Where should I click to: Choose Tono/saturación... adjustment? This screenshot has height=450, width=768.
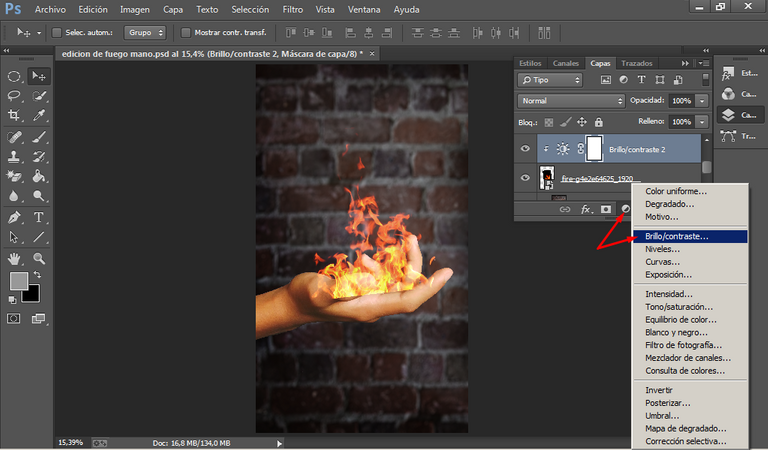690,307
